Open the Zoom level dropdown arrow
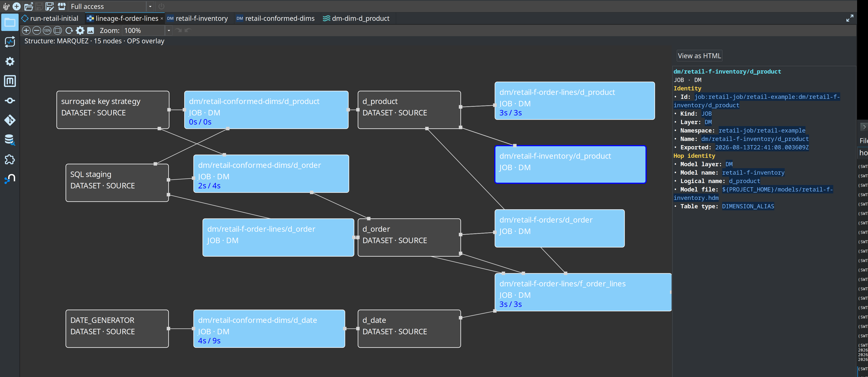 click(x=169, y=31)
